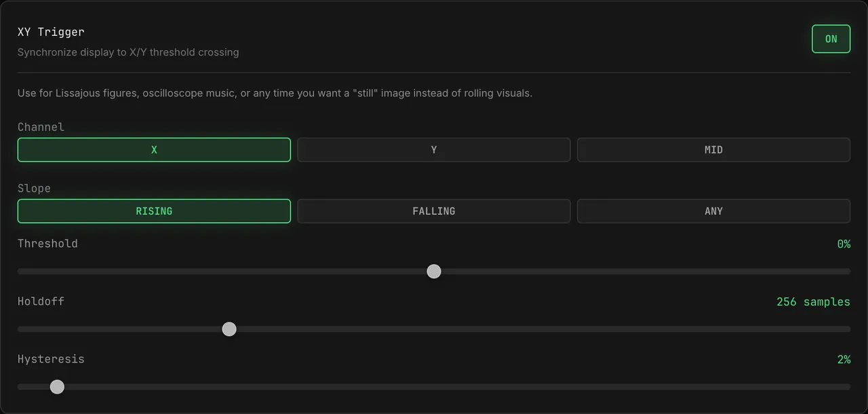The height and width of the screenshot is (414, 868).
Task: Click the Threshold 0% value readout
Action: click(844, 244)
